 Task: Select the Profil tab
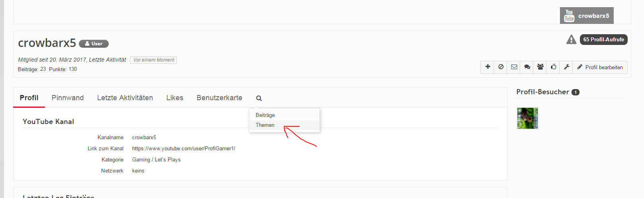pyautogui.click(x=29, y=98)
